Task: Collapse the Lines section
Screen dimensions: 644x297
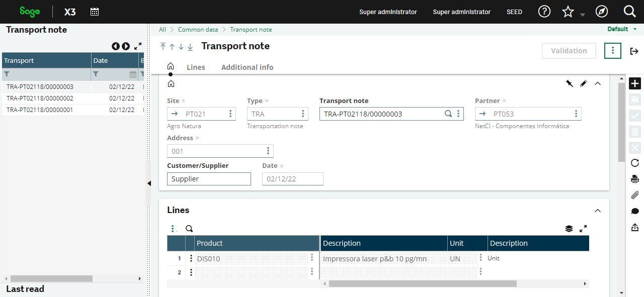Action: coord(598,211)
